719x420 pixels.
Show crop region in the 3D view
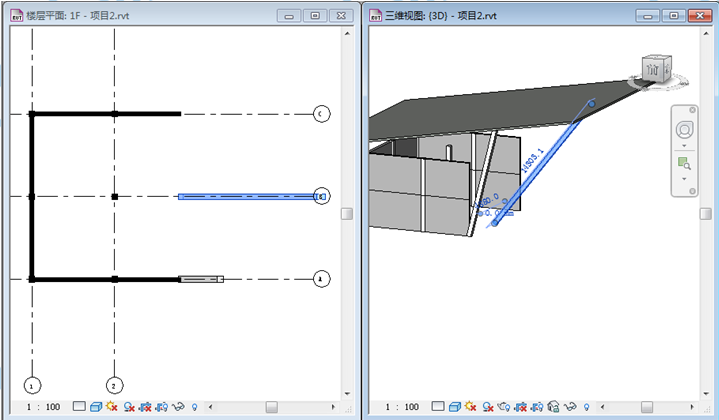(537, 407)
